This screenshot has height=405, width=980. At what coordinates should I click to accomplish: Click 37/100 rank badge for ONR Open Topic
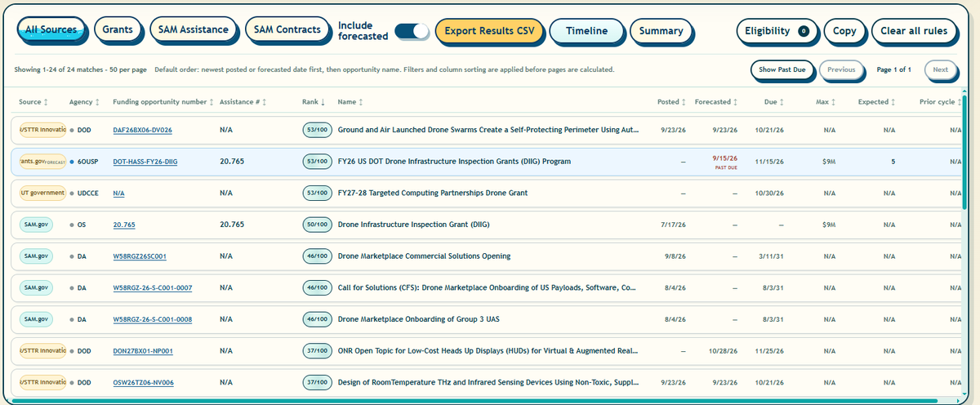point(315,350)
